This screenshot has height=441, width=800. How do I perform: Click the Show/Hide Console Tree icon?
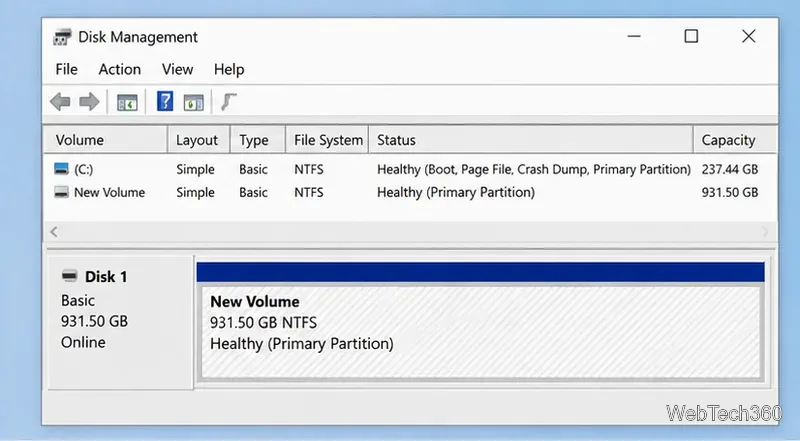coord(127,102)
